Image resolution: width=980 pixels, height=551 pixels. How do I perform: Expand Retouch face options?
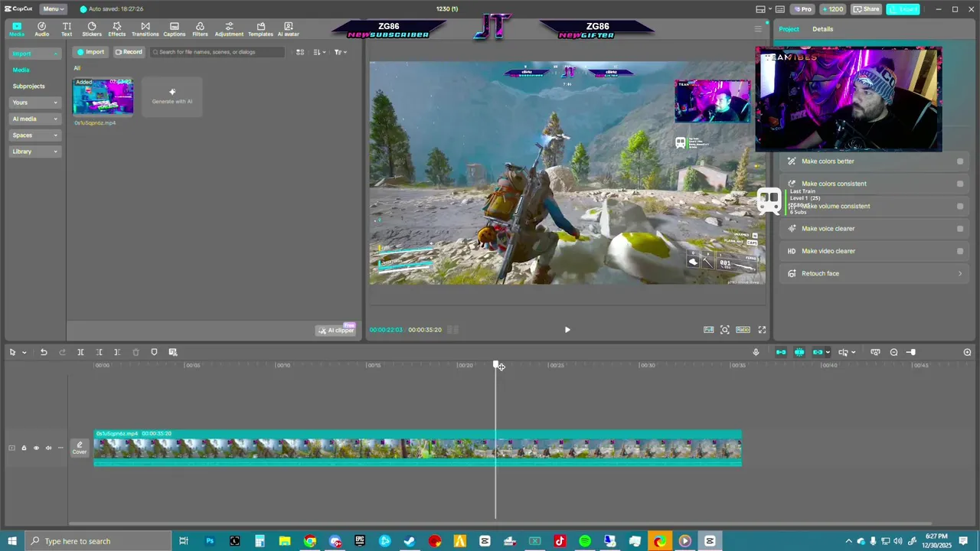point(960,273)
